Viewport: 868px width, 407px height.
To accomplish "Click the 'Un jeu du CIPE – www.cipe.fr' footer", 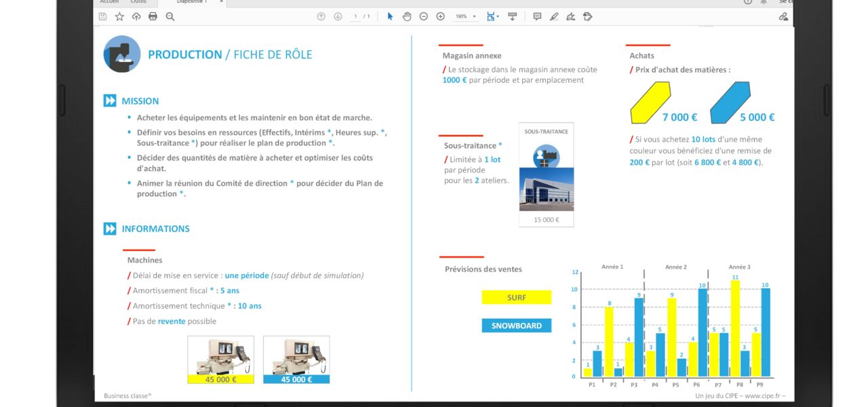I will pyautogui.click(x=740, y=395).
